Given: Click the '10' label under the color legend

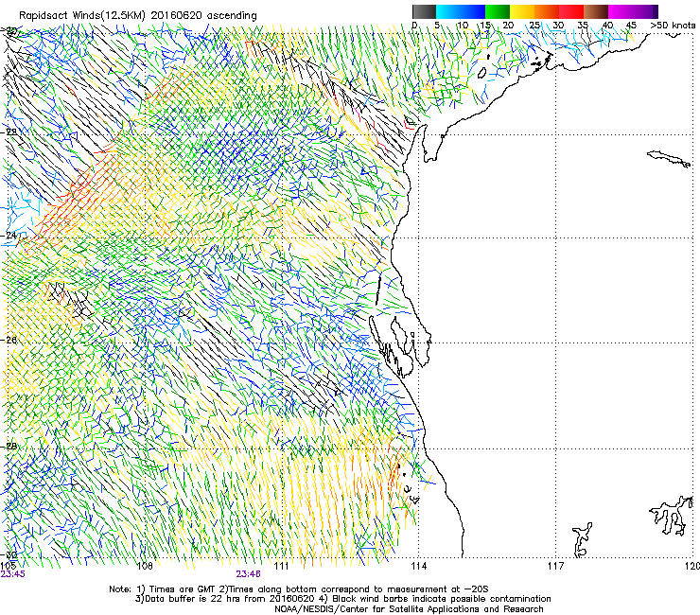Looking at the screenshot, I should [463, 26].
